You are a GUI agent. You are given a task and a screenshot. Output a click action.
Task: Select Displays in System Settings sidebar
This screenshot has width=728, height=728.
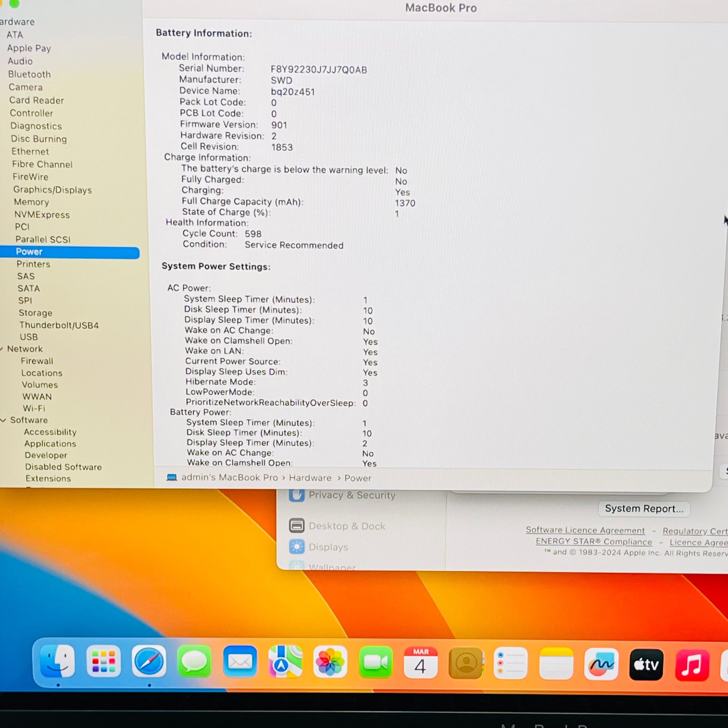328,547
